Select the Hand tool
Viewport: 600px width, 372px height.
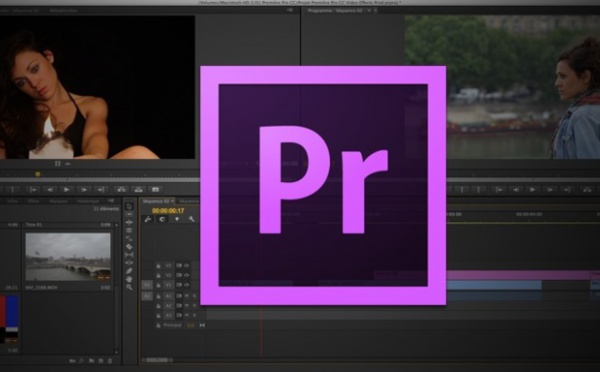[129, 279]
